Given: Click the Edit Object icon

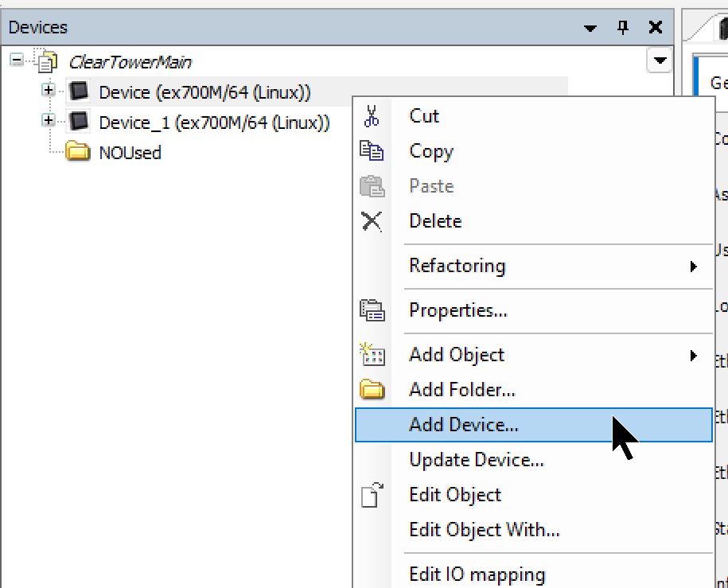Looking at the screenshot, I should pyautogui.click(x=372, y=495).
